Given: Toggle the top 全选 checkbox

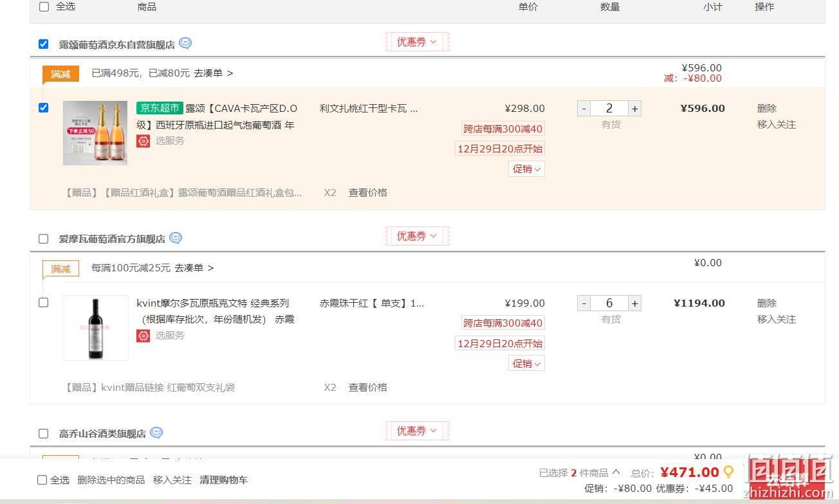Looking at the screenshot, I should [x=44, y=6].
